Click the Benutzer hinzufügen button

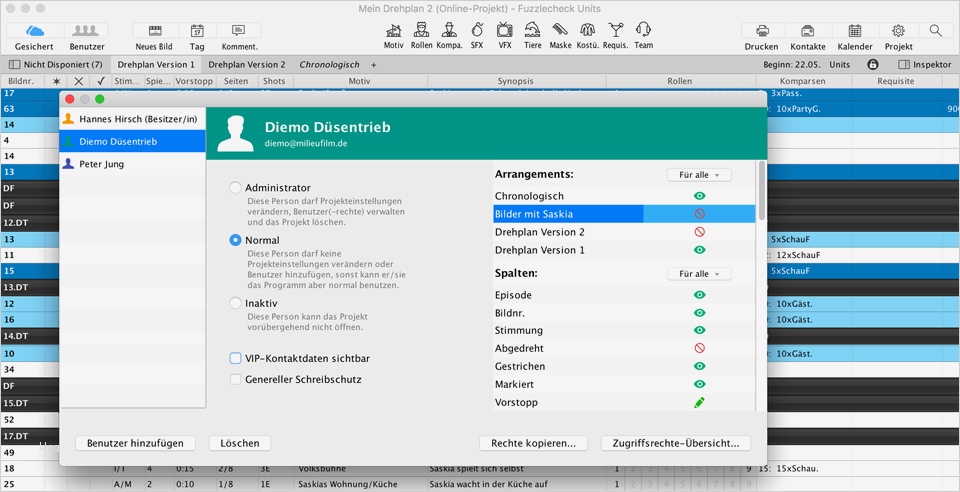click(135, 443)
